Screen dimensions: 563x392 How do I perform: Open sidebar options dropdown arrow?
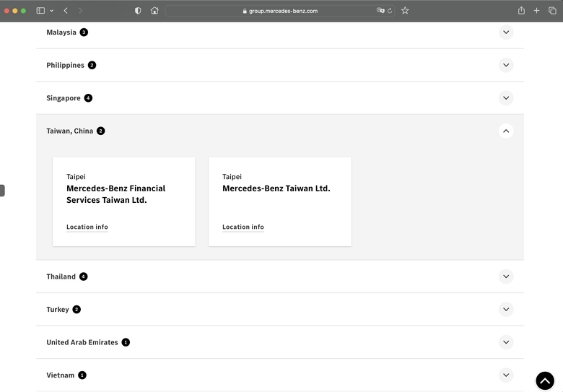(52, 11)
